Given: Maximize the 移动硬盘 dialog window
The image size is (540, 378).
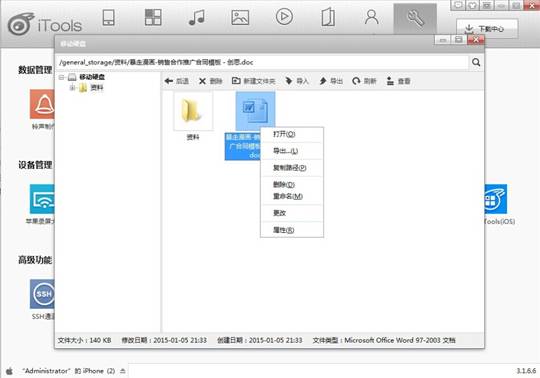Looking at the screenshot, I should coord(459,40).
